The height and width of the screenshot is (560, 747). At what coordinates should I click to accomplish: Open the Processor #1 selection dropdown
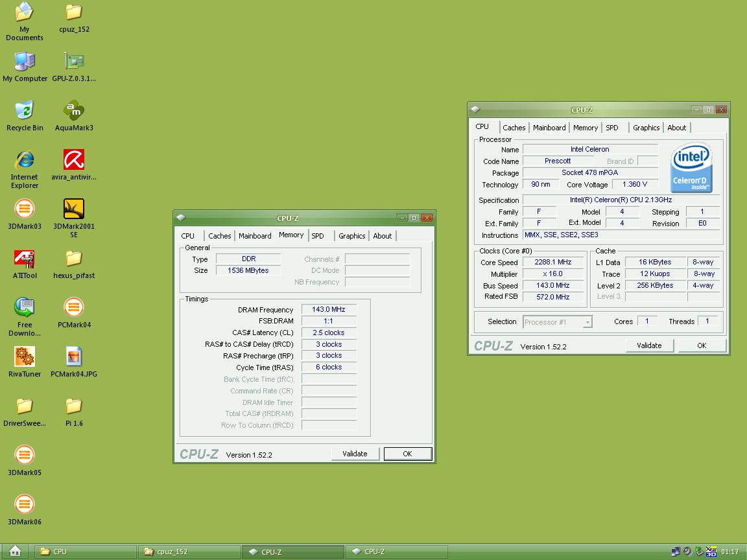pyautogui.click(x=588, y=322)
